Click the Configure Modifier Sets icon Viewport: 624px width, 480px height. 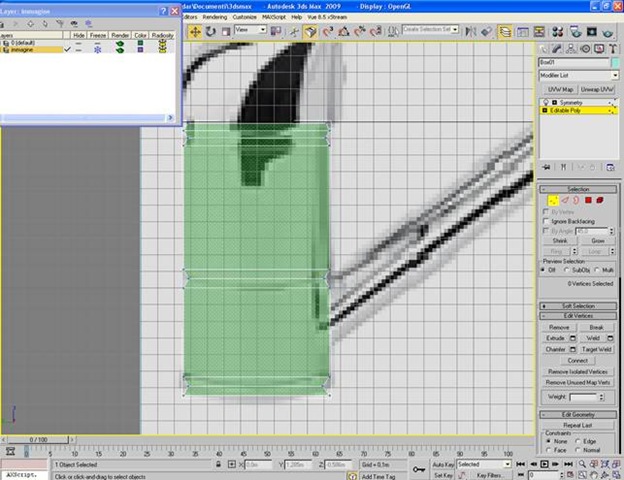click(x=609, y=166)
